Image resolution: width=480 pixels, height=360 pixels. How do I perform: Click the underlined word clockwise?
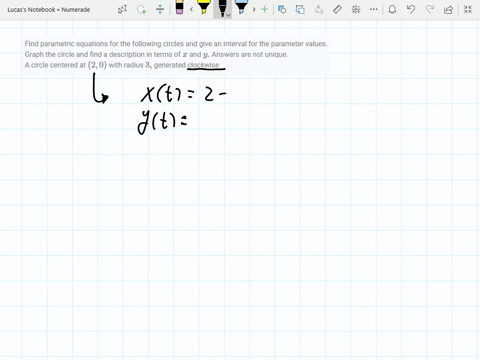pos(203,65)
